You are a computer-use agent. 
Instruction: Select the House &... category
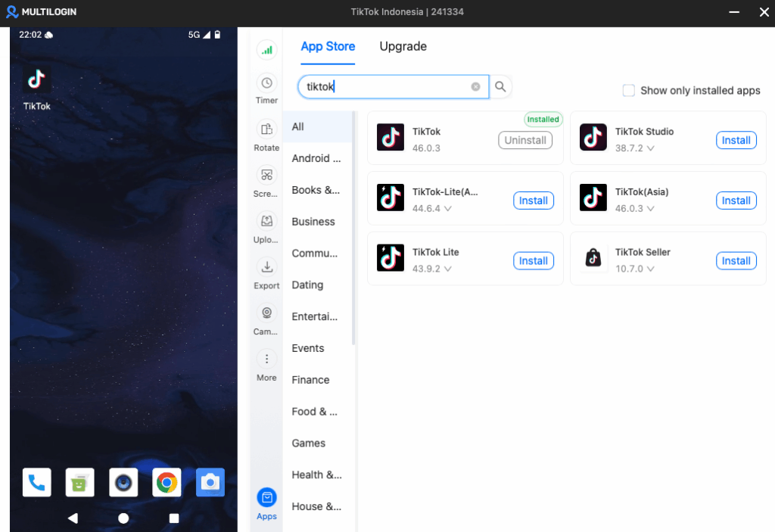tap(317, 506)
